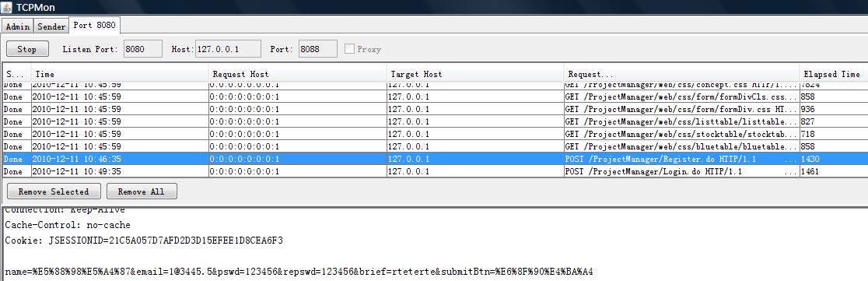Click the Cookie JSESSIONID header line
The image size is (868, 281).
[x=144, y=241]
